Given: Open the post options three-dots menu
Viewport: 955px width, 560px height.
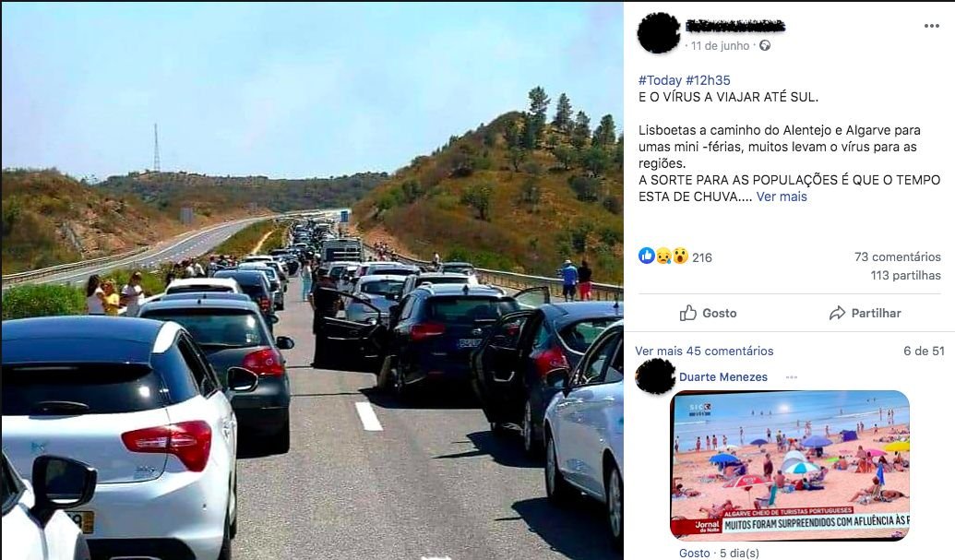Looking at the screenshot, I should coord(931,26).
